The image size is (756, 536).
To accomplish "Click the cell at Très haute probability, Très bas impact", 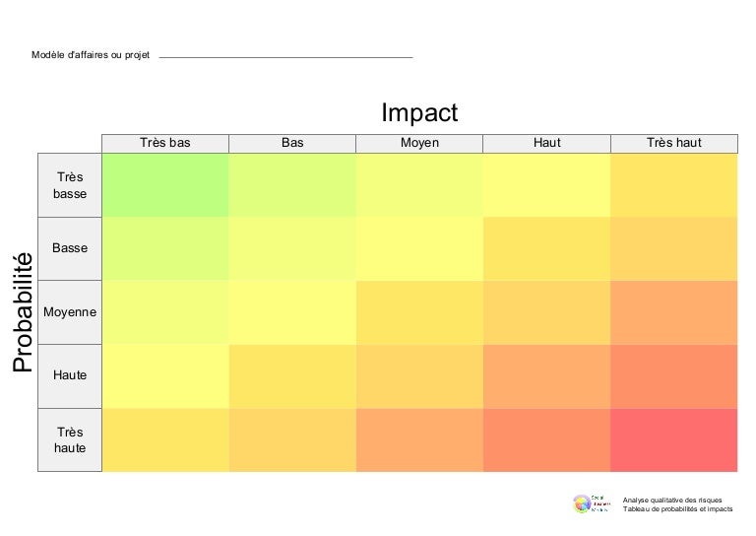I will (x=165, y=439).
